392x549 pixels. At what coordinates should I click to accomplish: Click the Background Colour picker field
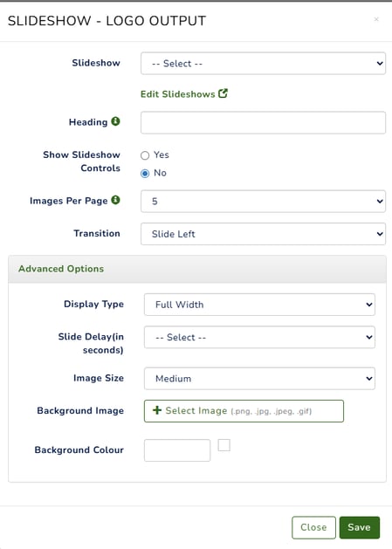[x=177, y=450]
